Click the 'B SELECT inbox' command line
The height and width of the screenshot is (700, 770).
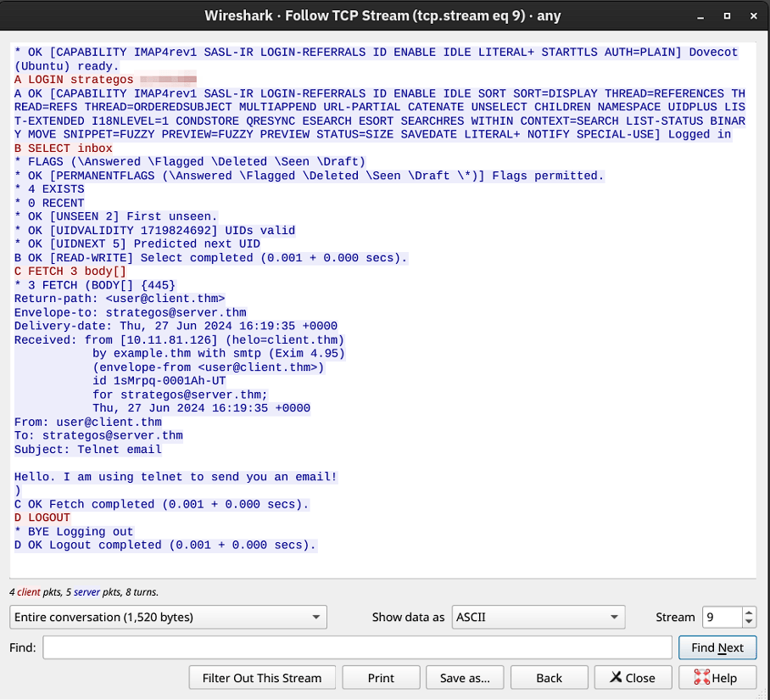(64, 148)
